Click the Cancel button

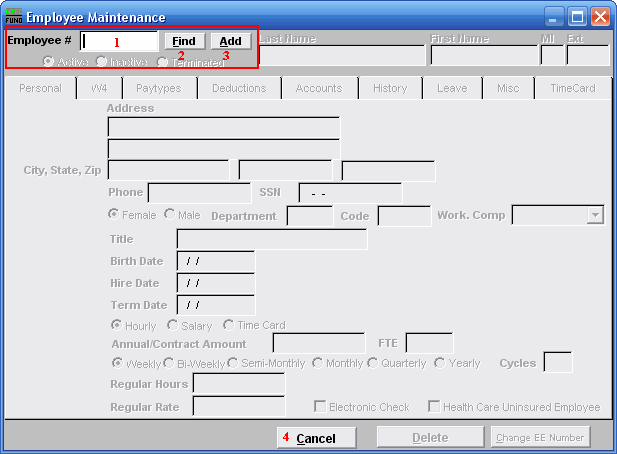(316, 438)
